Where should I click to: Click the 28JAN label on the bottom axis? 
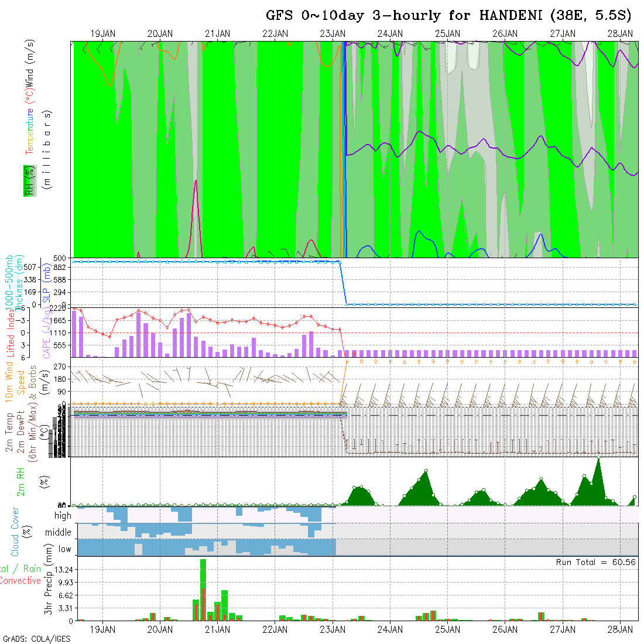620,629
